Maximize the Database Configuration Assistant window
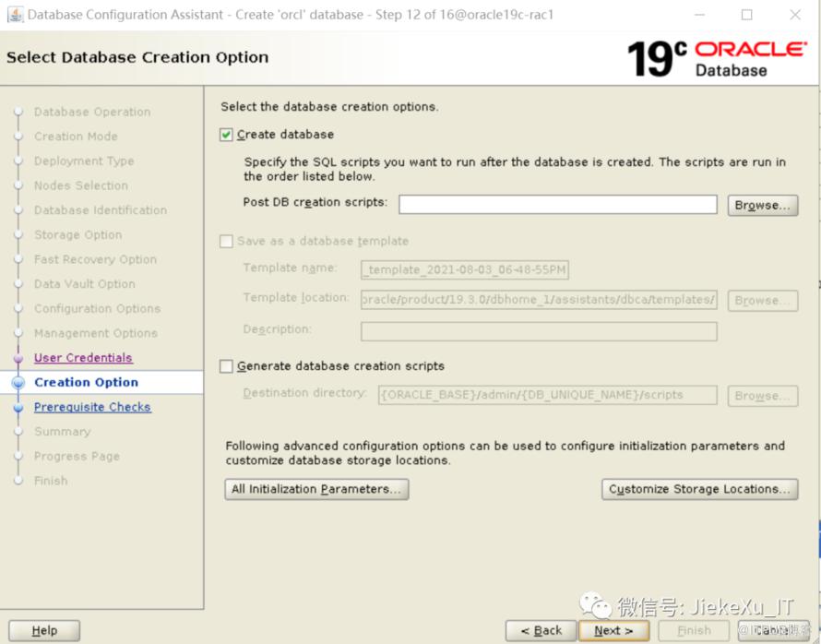The height and width of the screenshot is (644, 821). point(747,15)
